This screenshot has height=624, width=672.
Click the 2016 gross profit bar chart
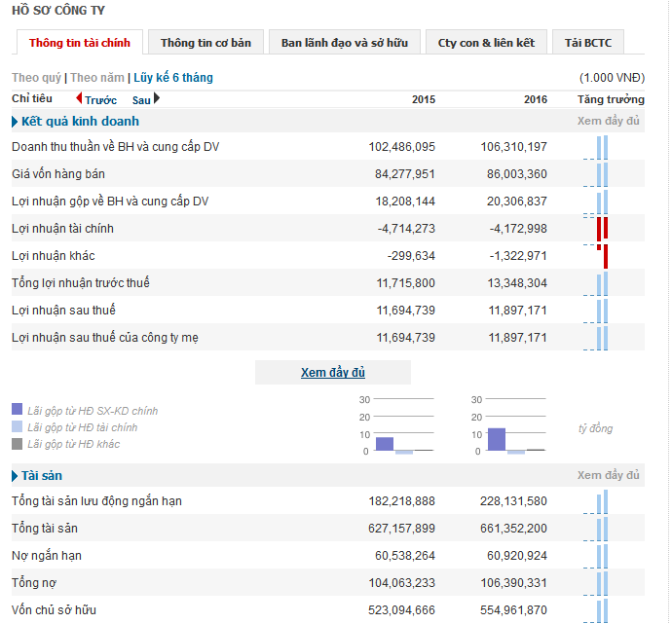(x=509, y=425)
